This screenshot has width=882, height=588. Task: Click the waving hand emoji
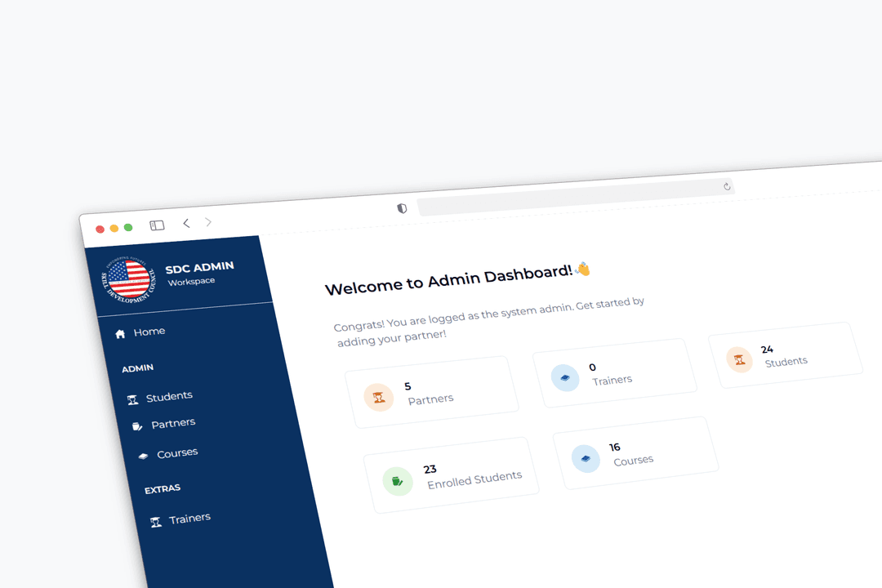[x=583, y=269]
